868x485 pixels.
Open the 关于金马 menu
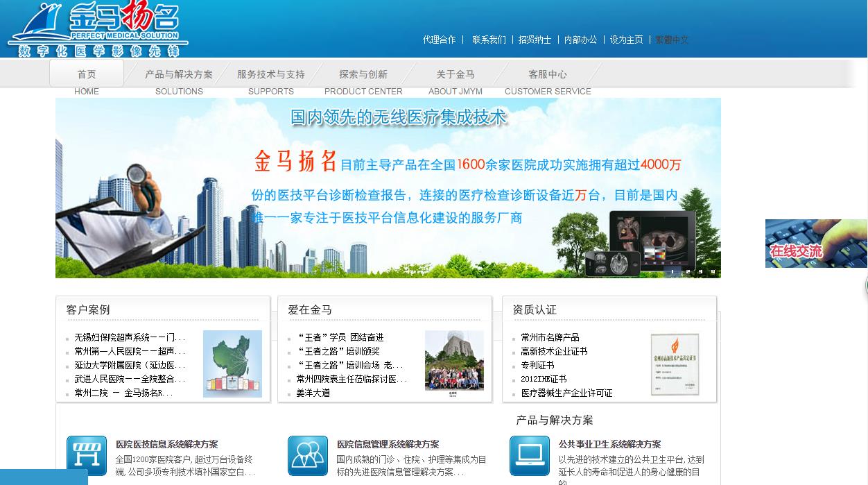click(x=455, y=74)
